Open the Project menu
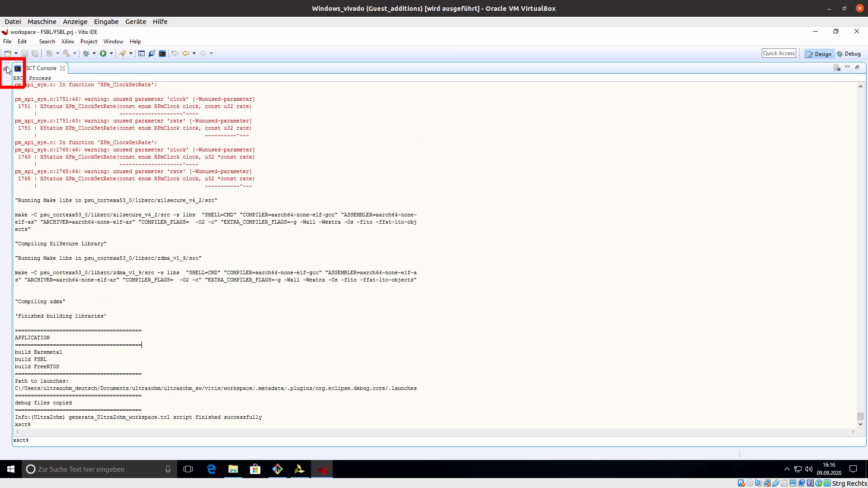 click(89, 41)
